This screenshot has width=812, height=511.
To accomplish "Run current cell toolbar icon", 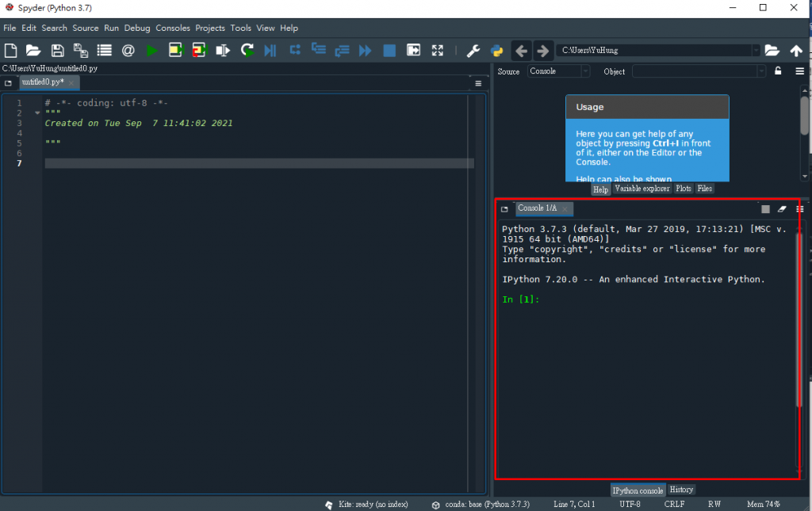I will click(176, 50).
